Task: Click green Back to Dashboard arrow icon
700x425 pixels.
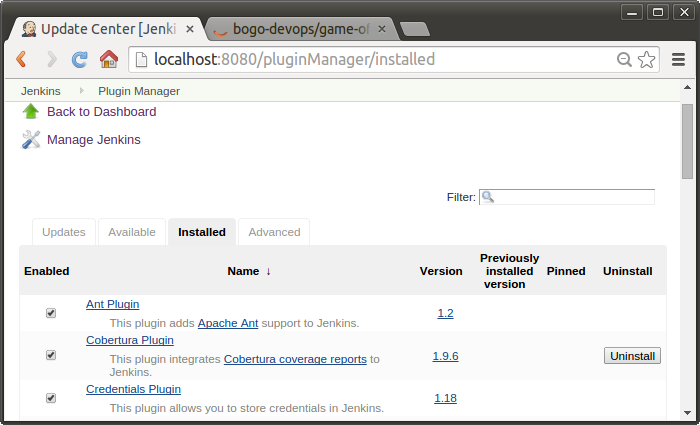Action: tap(31, 112)
